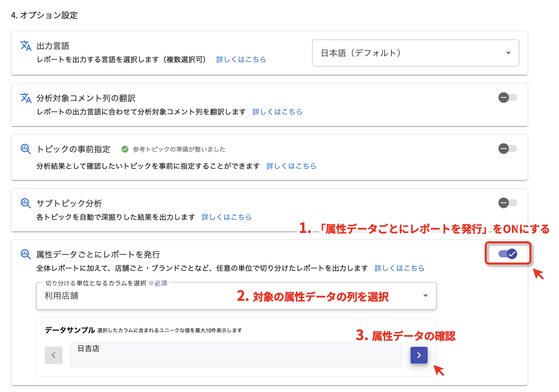Click the translate icon beside 出力言語

[x=26, y=46]
